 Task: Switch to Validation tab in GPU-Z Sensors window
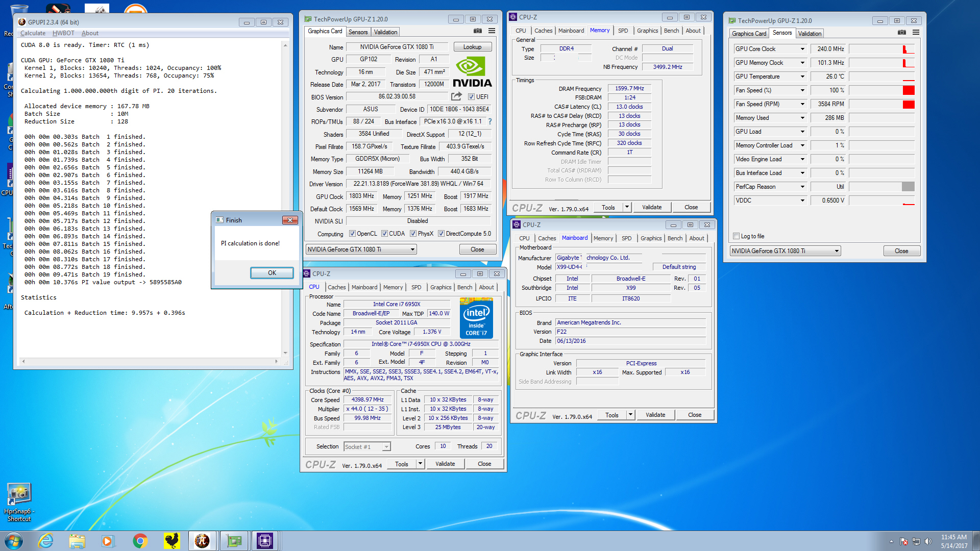[x=810, y=34]
